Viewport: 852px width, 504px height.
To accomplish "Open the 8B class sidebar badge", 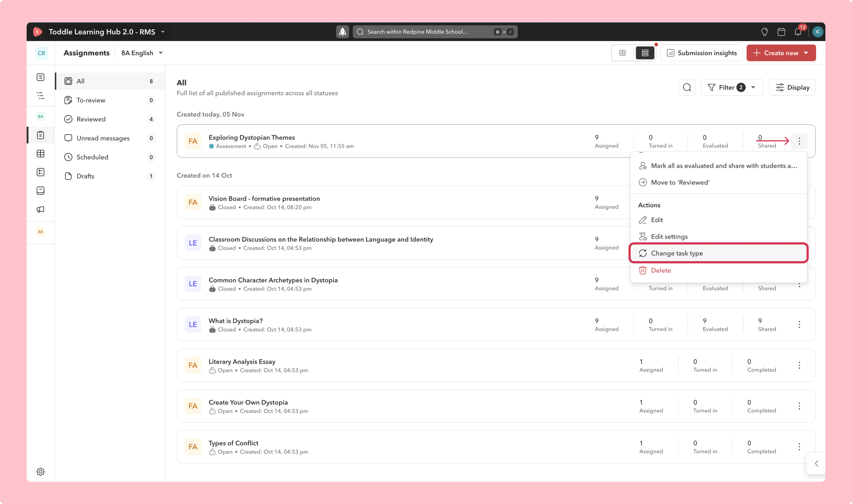I will [40, 232].
